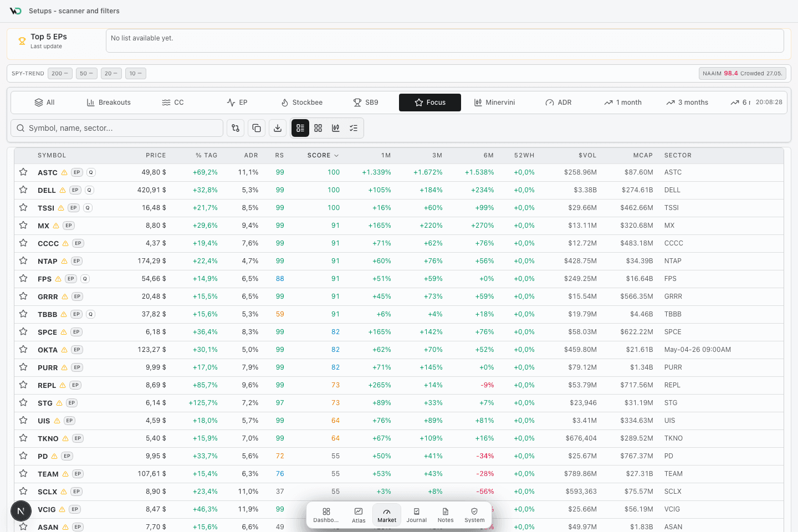Screen dimensions: 798x532
Task: Click the NAAIM 98.4 Crowded badge
Action: click(x=743, y=73)
